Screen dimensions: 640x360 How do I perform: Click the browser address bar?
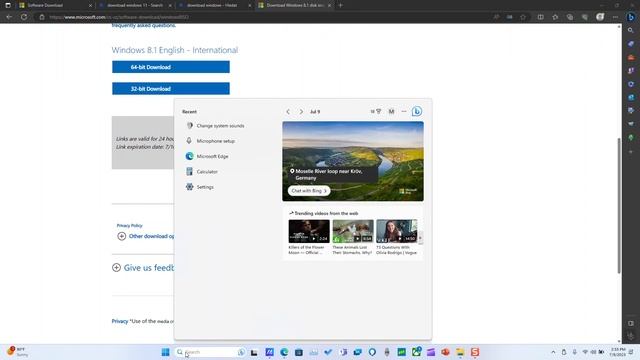[x=265, y=17]
